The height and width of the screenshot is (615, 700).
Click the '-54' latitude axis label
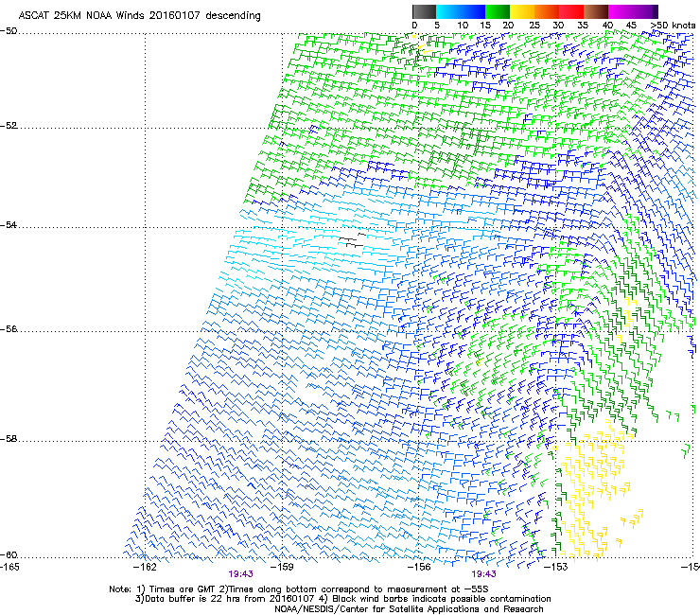click(9, 224)
